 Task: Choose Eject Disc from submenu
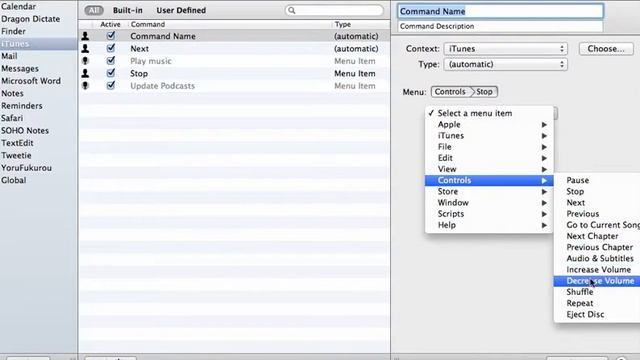point(597,314)
